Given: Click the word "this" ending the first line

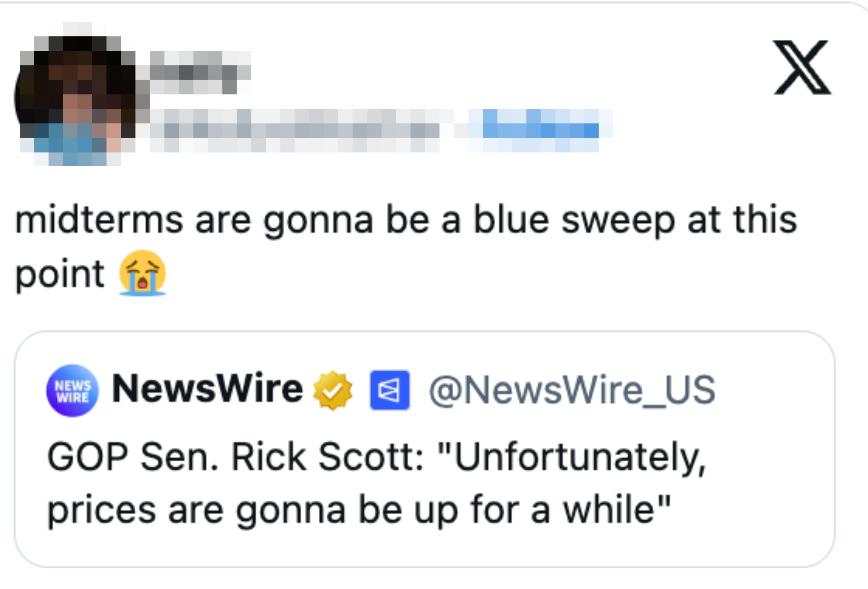Looking at the screenshot, I should tap(765, 220).
